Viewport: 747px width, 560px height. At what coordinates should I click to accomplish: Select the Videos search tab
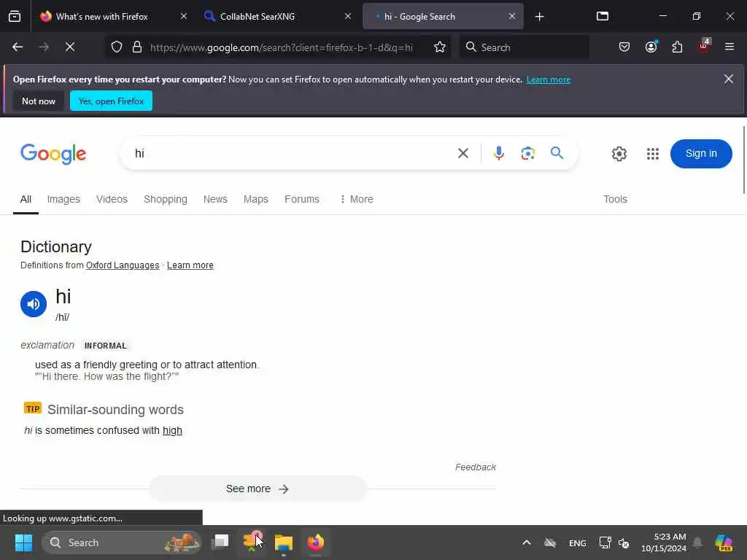pyautogui.click(x=112, y=199)
